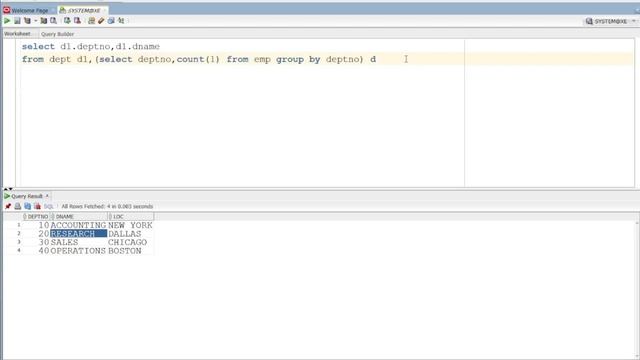The height and width of the screenshot is (360, 640).
Task: Click the blue SQL History icon
Action: 111,21
